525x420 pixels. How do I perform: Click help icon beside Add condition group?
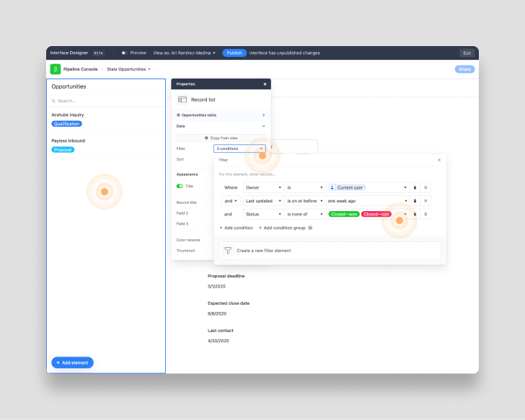(310, 228)
